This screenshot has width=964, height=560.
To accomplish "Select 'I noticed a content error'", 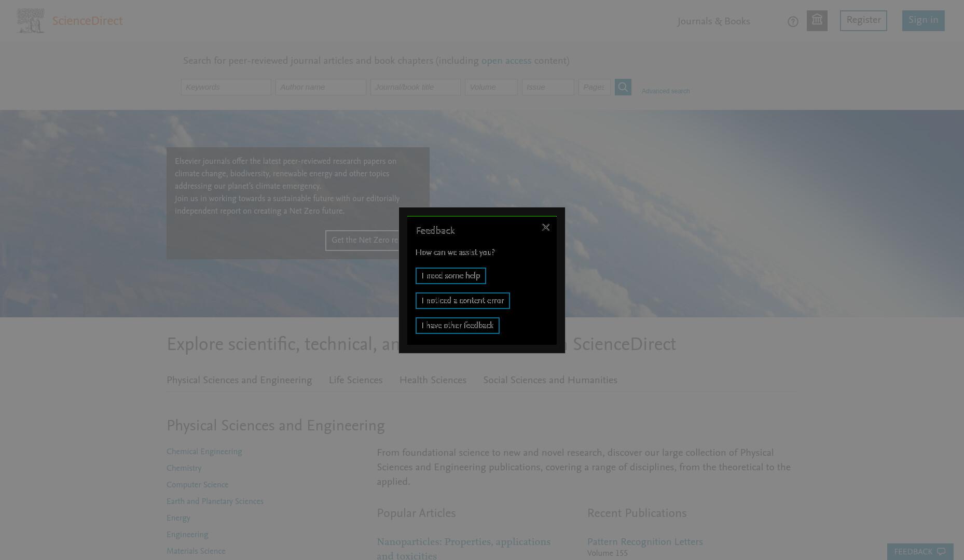I will (x=462, y=301).
